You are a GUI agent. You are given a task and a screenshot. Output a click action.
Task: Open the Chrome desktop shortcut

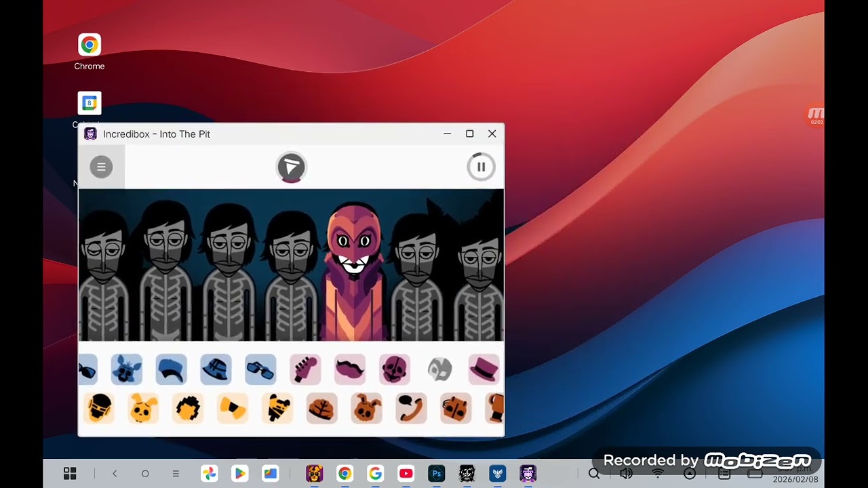[x=90, y=52]
